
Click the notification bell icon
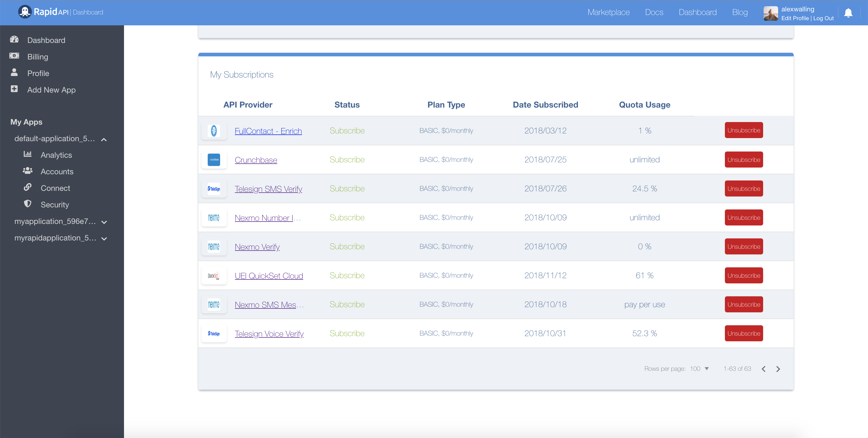coord(848,13)
